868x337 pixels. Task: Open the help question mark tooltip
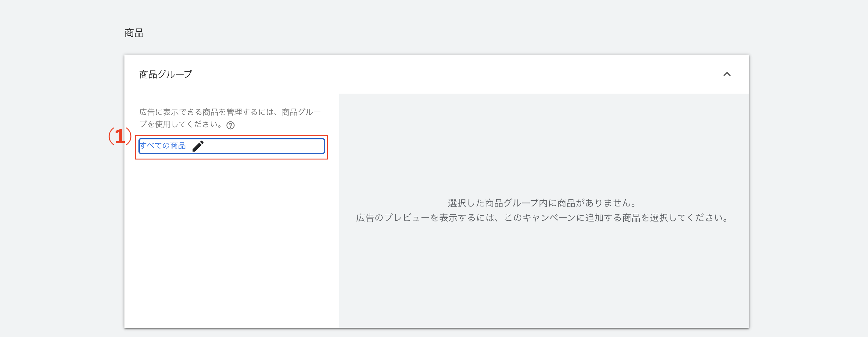click(x=231, y=125)
